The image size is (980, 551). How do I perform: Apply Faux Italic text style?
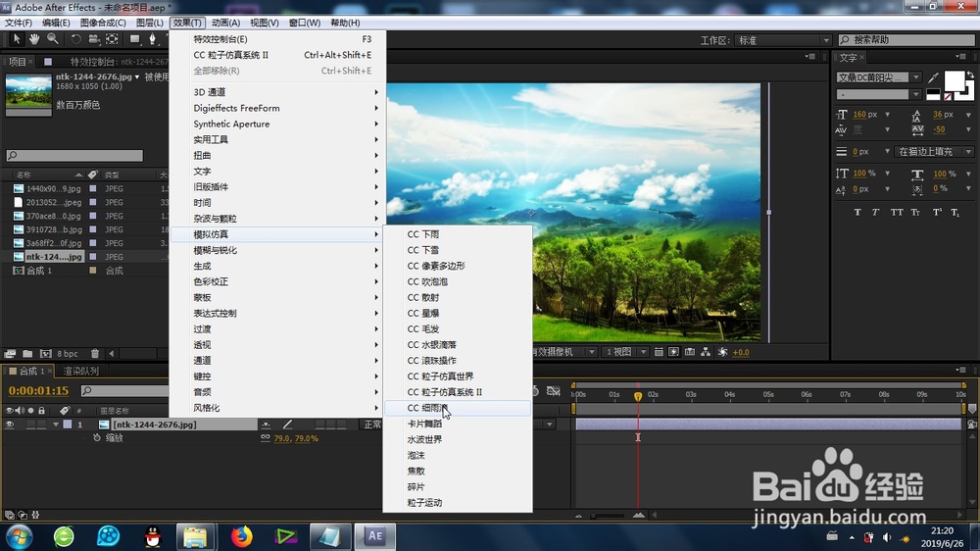(875, 213)
